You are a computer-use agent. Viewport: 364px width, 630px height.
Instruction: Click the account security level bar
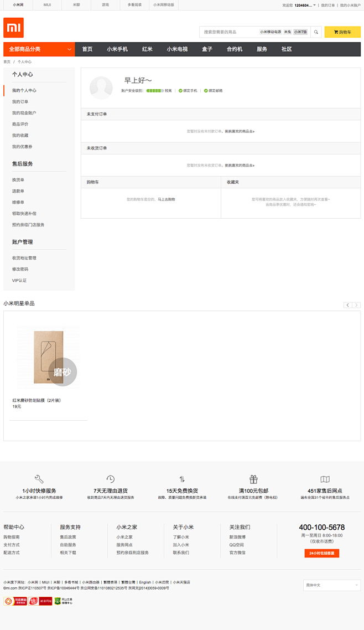tap(155, 91)
